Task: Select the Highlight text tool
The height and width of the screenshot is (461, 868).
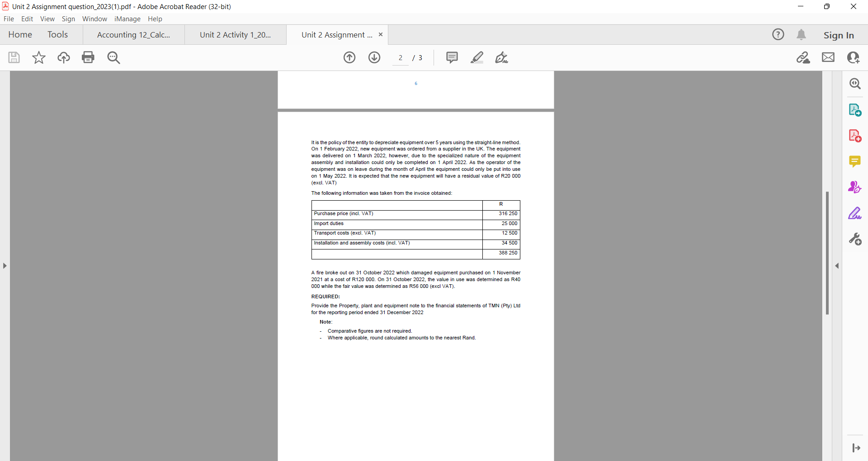Action: point(477,57)
